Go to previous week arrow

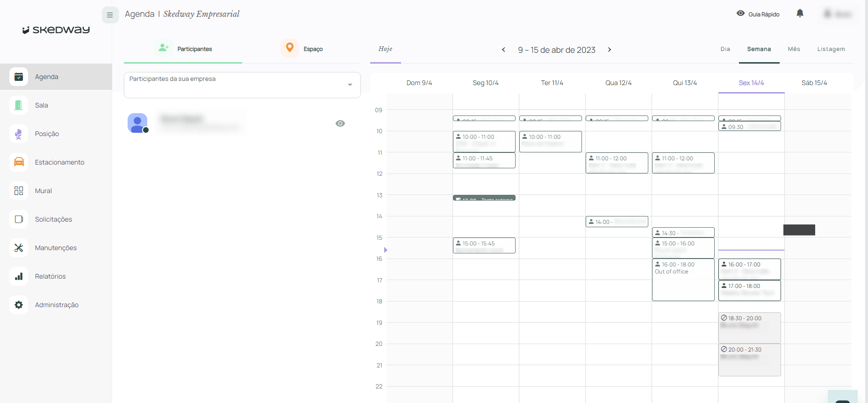point(503,50)
